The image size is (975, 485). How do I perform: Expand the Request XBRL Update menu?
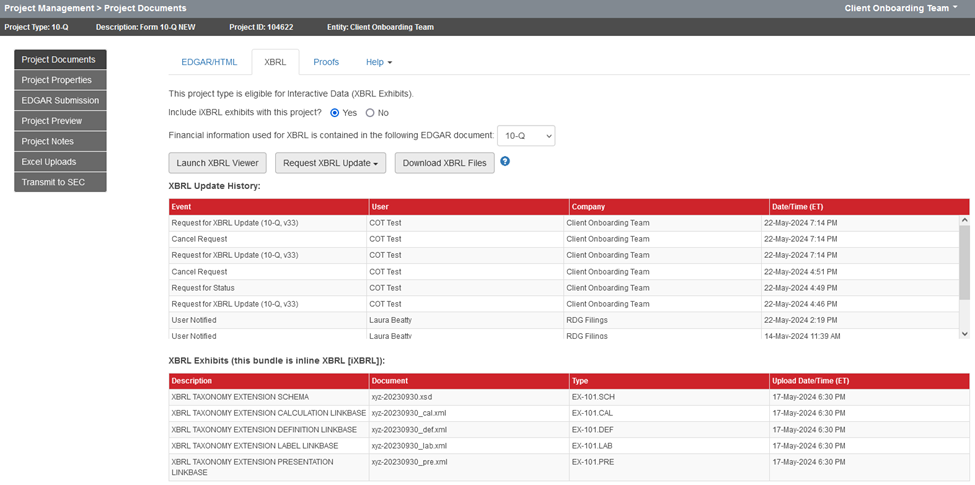pyautogui.click(x=331, y=163)
